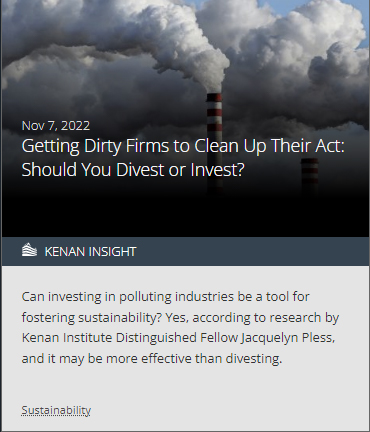Click the gray card area above the Sustainability tag
Image resolution: width=370 pixels, height=432 pixels.
pyautogui.click(x=185, y=385)
